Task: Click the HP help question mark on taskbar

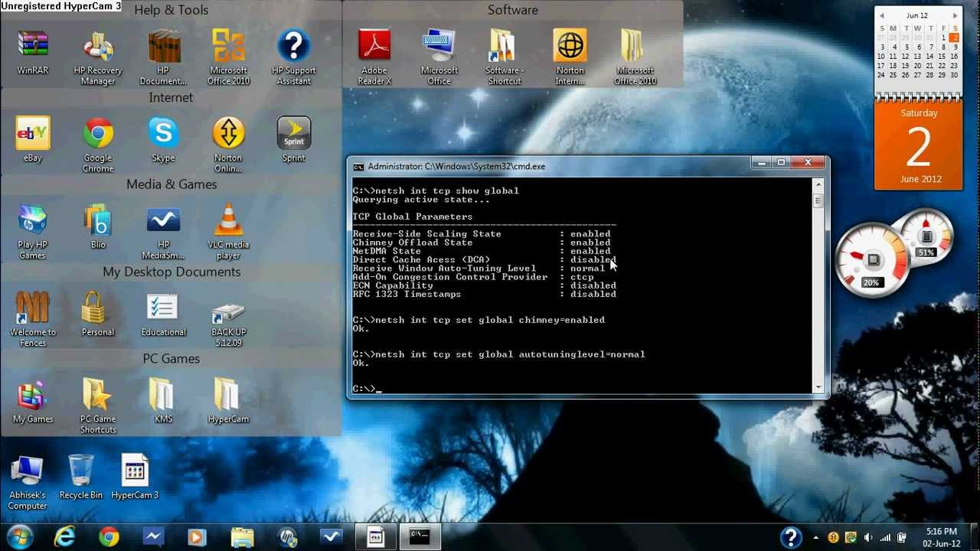Action: 791,537
